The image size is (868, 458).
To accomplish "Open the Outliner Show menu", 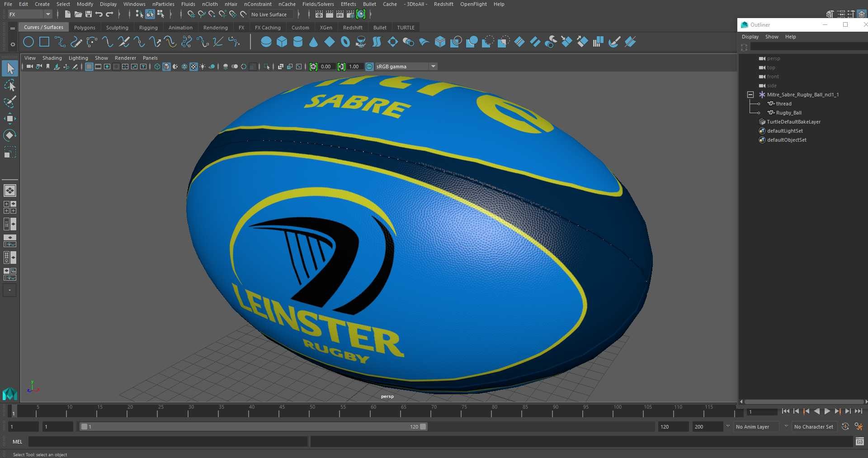I will click(772, 37).
